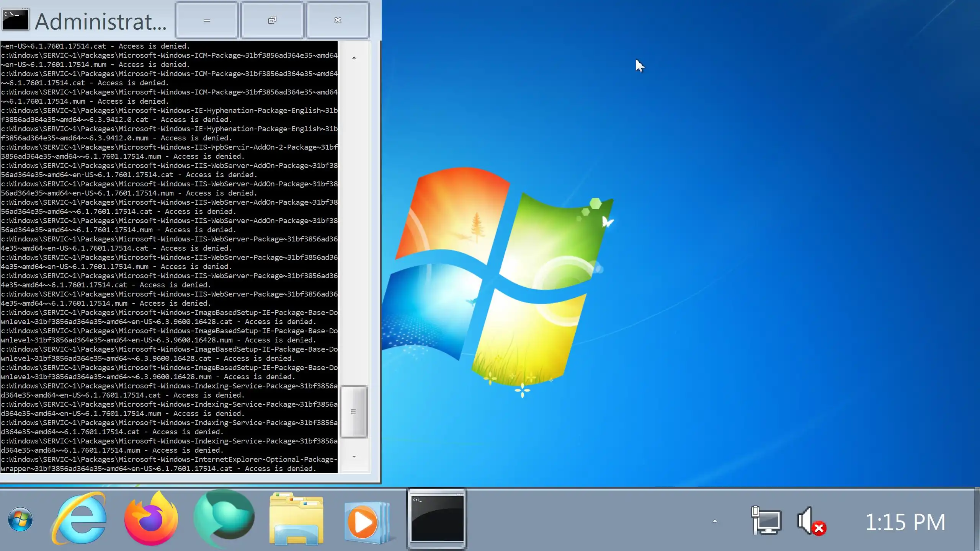Close the Administrator Command Prompt window
The width and height of the screenshot is (980, 551).
pyautogui.click(x=338, y=20)
